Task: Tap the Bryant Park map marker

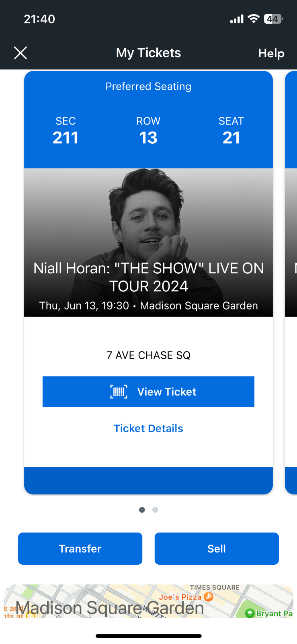Action: [250, 613]
